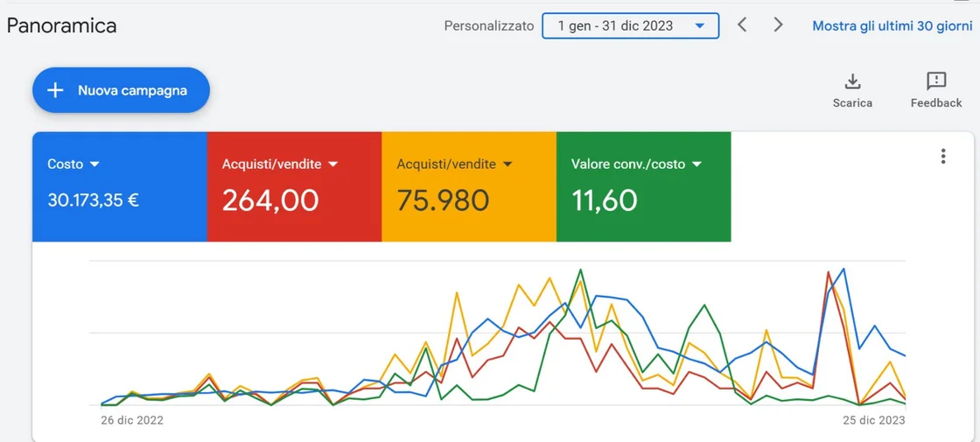Go to previous date period arrow
The image size is (980, 442).
click(742, 25)
